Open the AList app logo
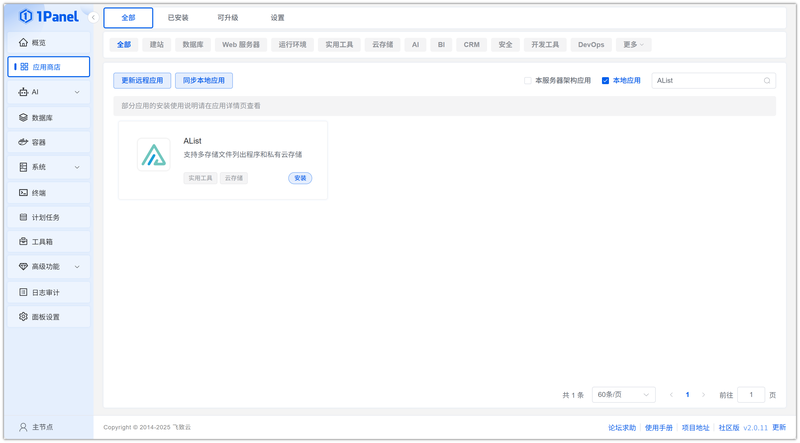The image size is (800, 443). click(x=154, y=155)
